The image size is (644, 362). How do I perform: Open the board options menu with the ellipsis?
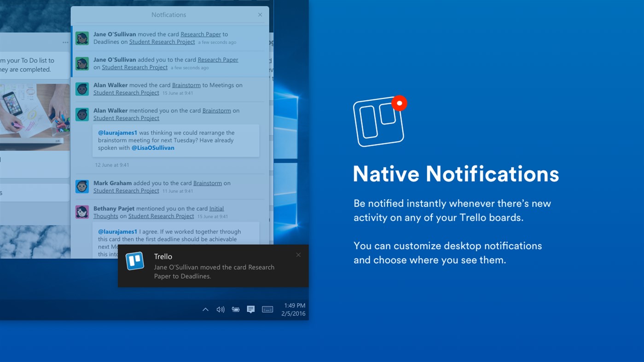[65, 41]
